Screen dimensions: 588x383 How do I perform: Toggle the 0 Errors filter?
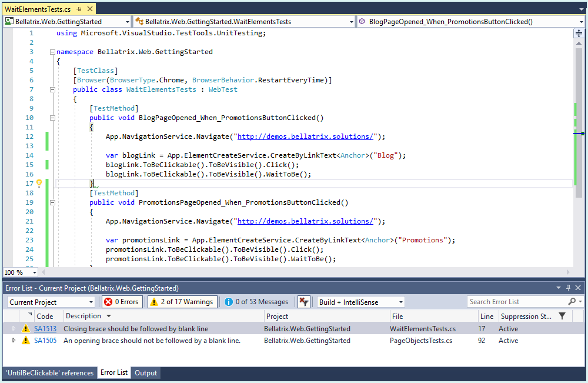(x=123, y=302)
